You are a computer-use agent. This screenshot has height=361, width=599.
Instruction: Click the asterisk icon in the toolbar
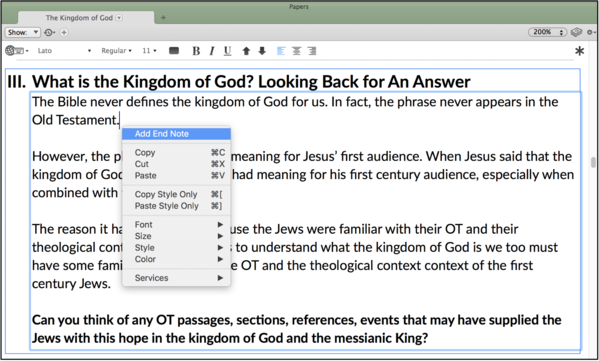pyautogui.click(x=580, y=51)
